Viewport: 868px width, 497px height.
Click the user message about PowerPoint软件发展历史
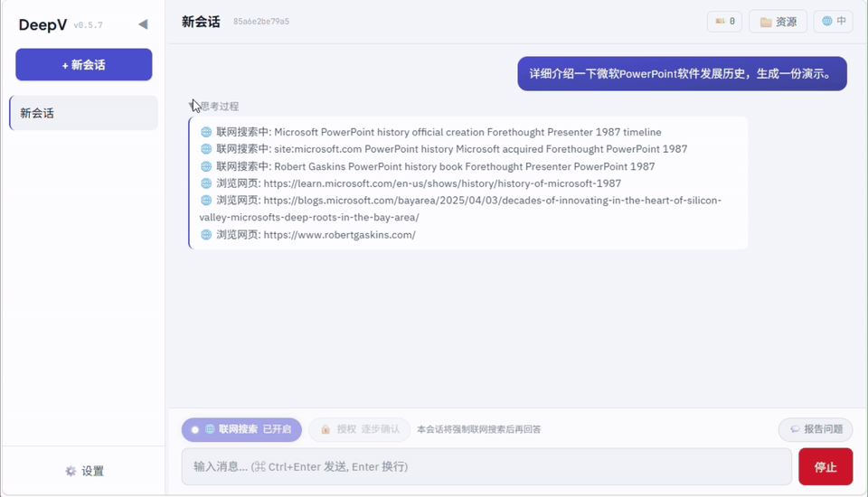[x=682, y=73]
